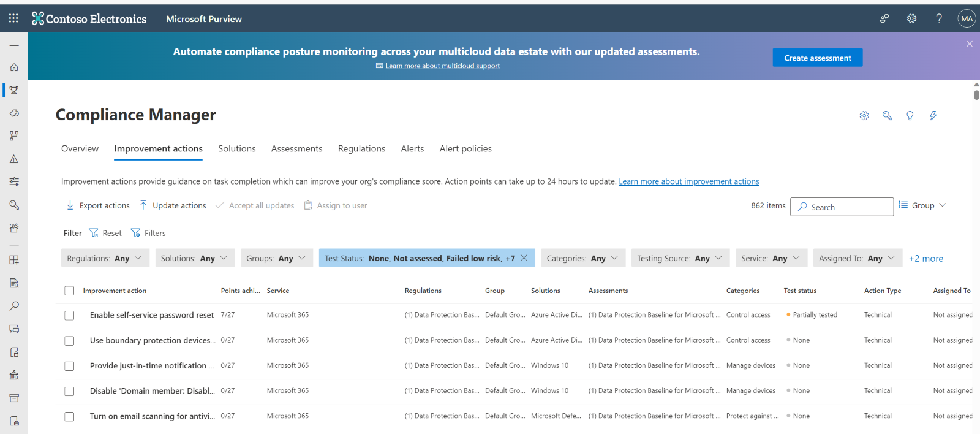Click the wrench tool icon near title
The image size is (980, 434).
pyautogui.click(x=887, y=115)
